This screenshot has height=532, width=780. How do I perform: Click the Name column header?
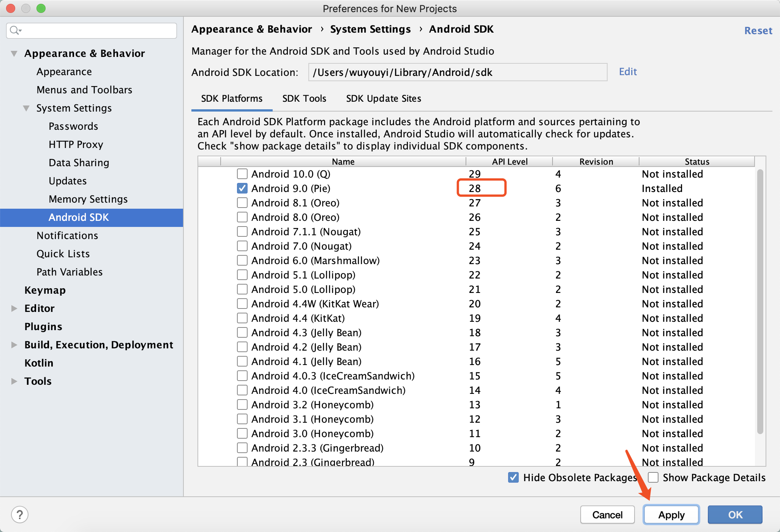[343, 162]
